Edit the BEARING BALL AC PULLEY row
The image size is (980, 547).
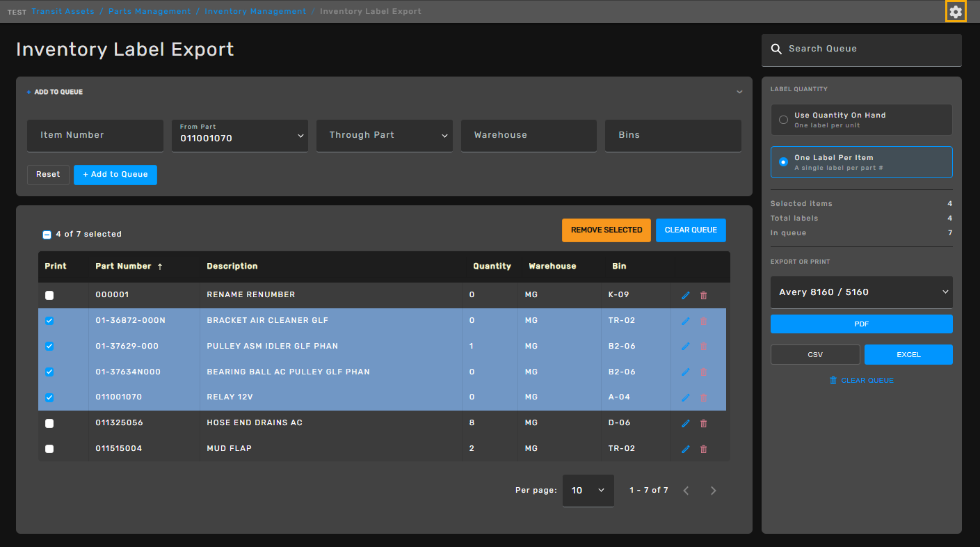point(686,372)
